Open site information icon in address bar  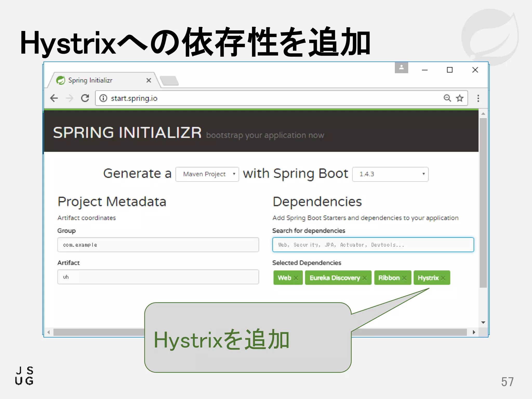coord(103,98)
